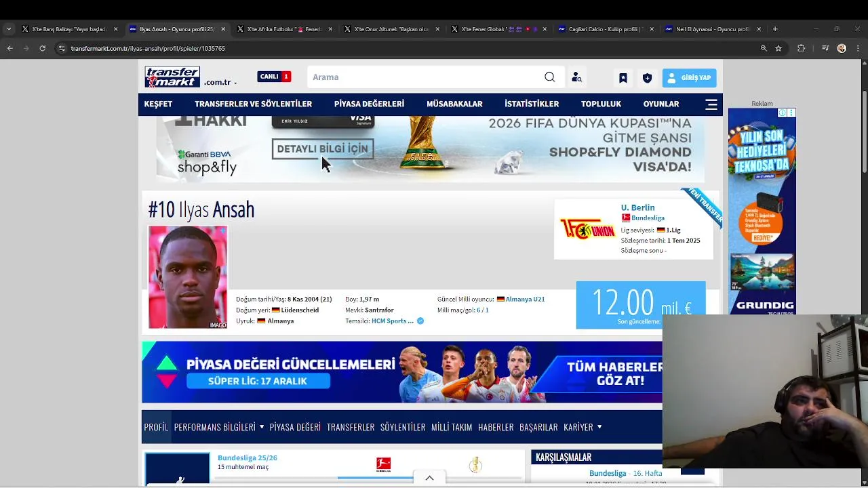Click SÜPER LİG: 17 ARALIK button
The image size is (868, 488).
click(x=258, y=381)
